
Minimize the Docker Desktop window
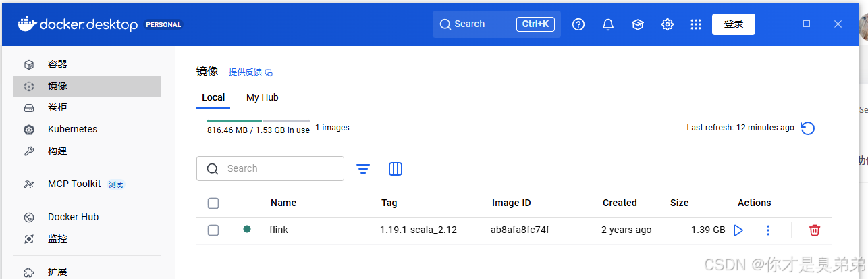(x=776, y=24)
